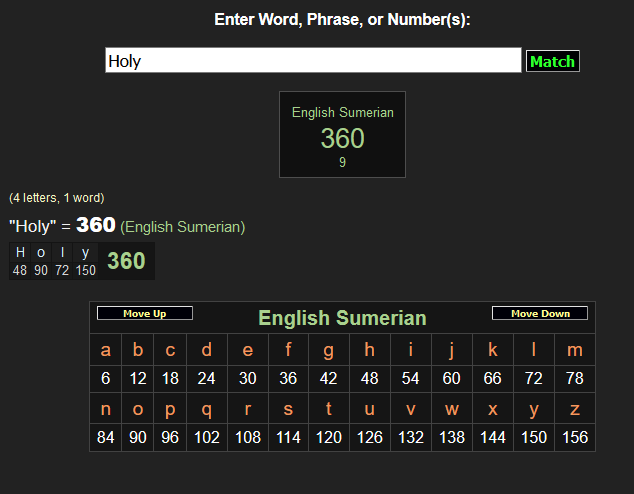The image size is (634, 494).
Task: Click value 126 in cipher table
Action: pyautogui.click(x=370, y=437)
